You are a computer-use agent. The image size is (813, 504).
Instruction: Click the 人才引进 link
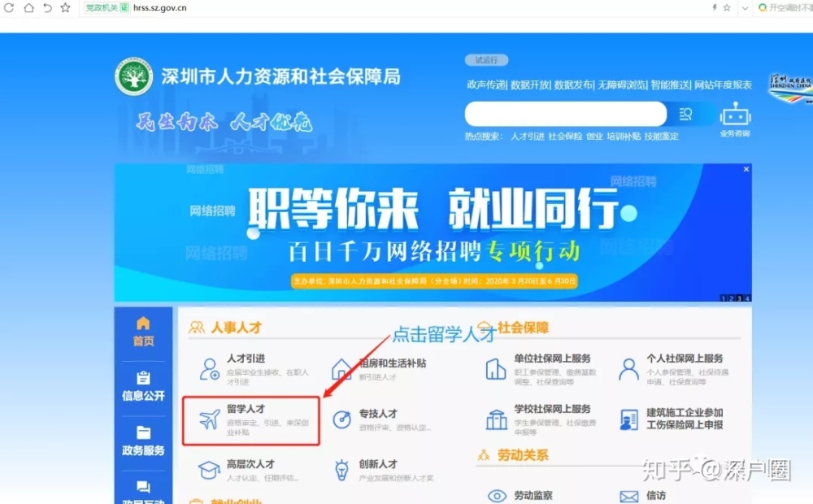point(246,358)
